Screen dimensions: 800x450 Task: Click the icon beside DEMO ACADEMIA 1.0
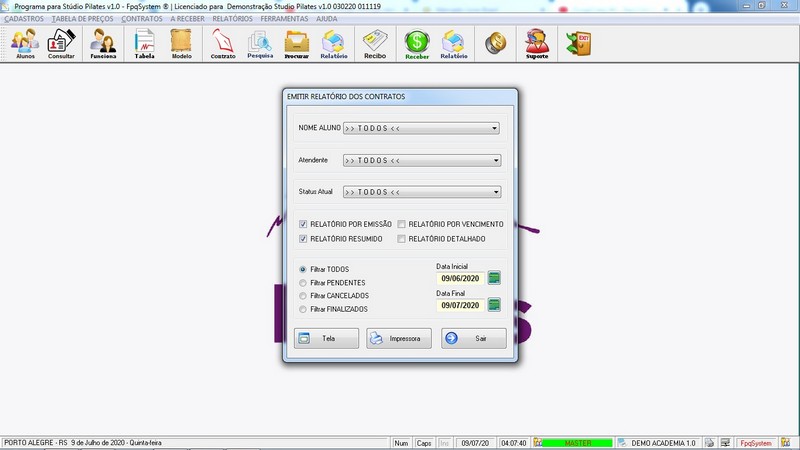[x=622, y=443]
